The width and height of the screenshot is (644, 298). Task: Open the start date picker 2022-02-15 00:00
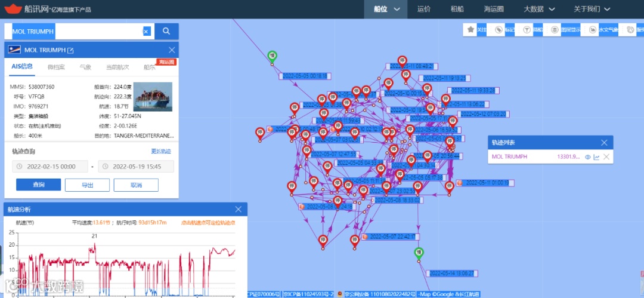click(x=50, y=167)
